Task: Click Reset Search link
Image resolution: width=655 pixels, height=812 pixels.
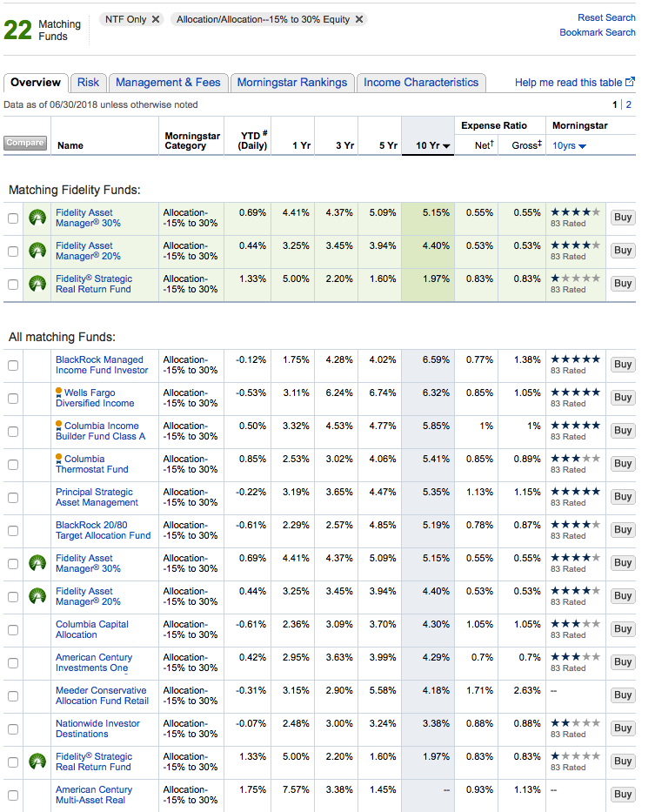Action: pyautogui.click(x=606, y=17)
